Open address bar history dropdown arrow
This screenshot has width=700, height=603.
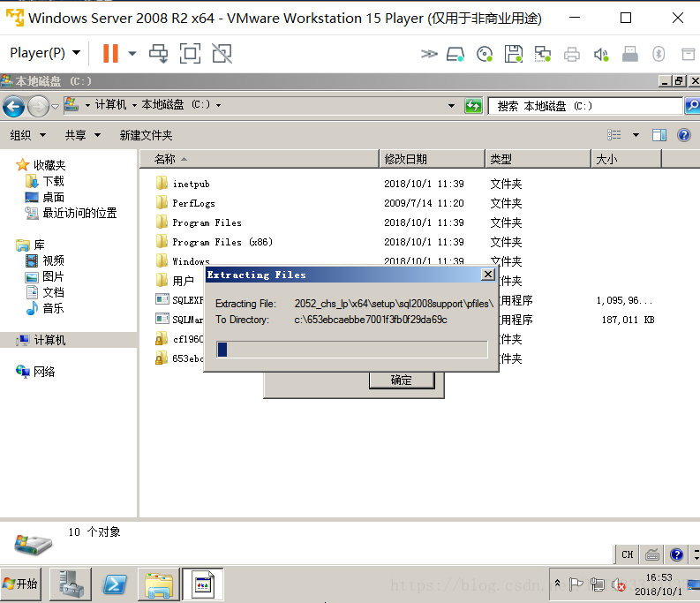coord(451,106)
